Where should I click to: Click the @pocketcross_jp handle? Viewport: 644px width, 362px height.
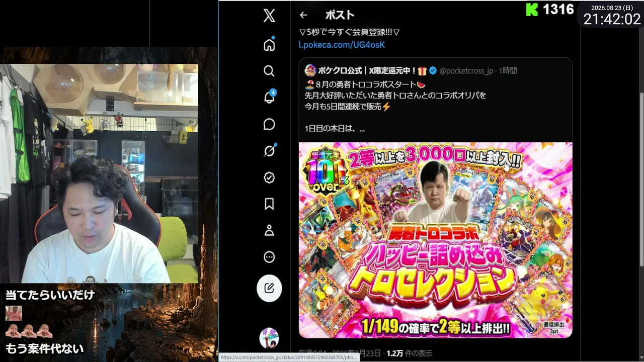pyautogui.click(x=466, y=71)
